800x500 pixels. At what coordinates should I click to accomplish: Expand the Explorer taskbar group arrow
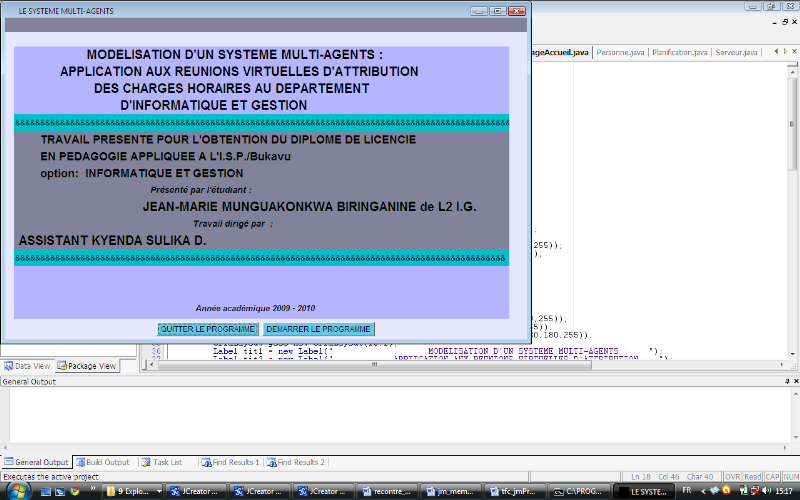[x=159, y=492]
